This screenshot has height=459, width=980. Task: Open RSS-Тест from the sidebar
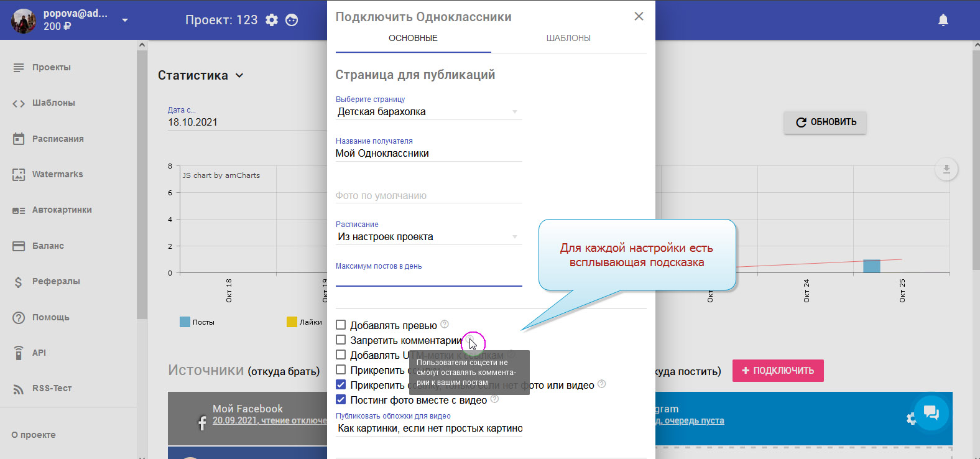point(52,388)
